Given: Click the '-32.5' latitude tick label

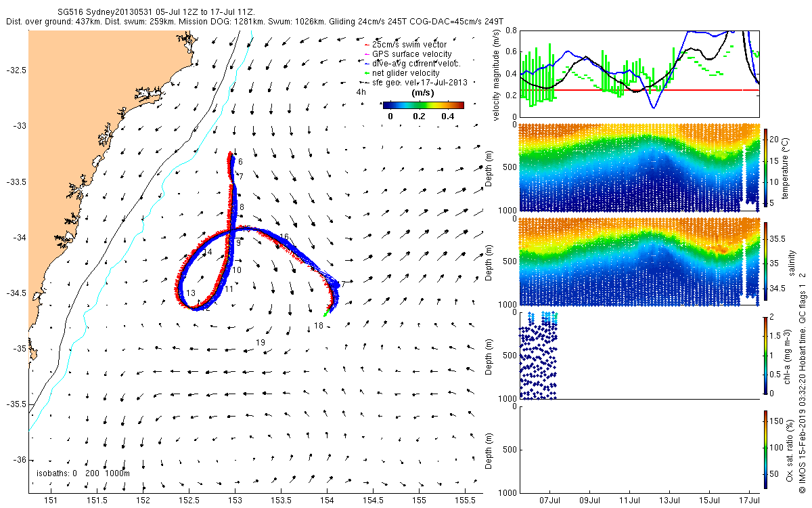Looking at the screenshot, I should [16, 70].
